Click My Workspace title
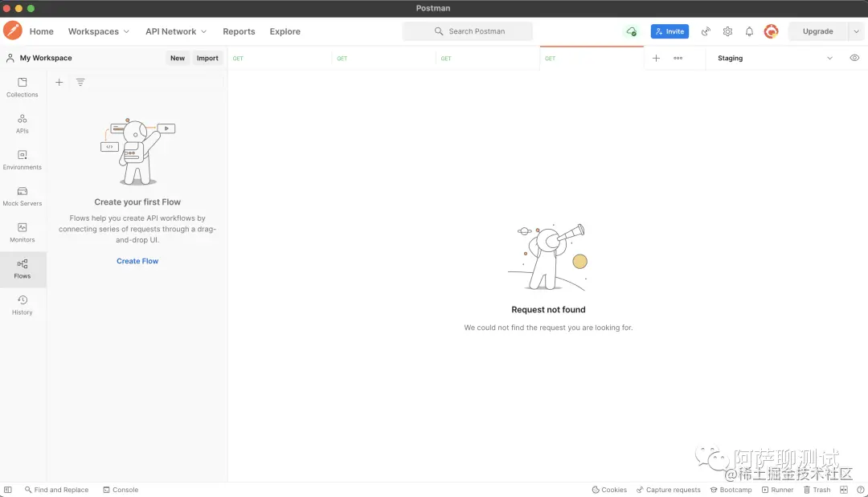868x497 pixels. [x=46, y=58]
